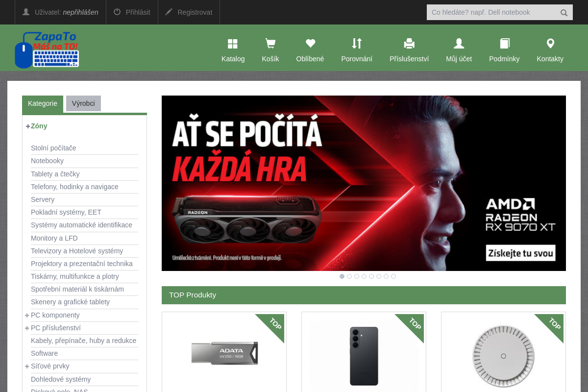Open the Katalog grid icon
Screen dimensions: 588x392
click(233, 44)
